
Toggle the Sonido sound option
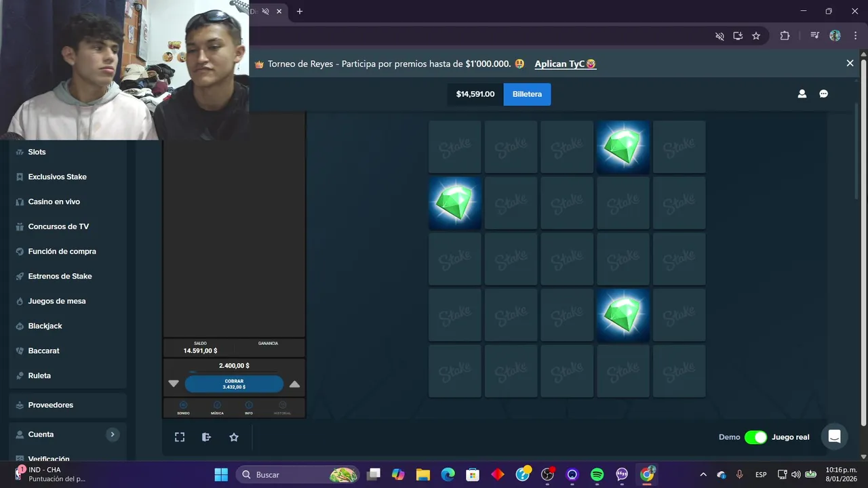click(183, 407)
